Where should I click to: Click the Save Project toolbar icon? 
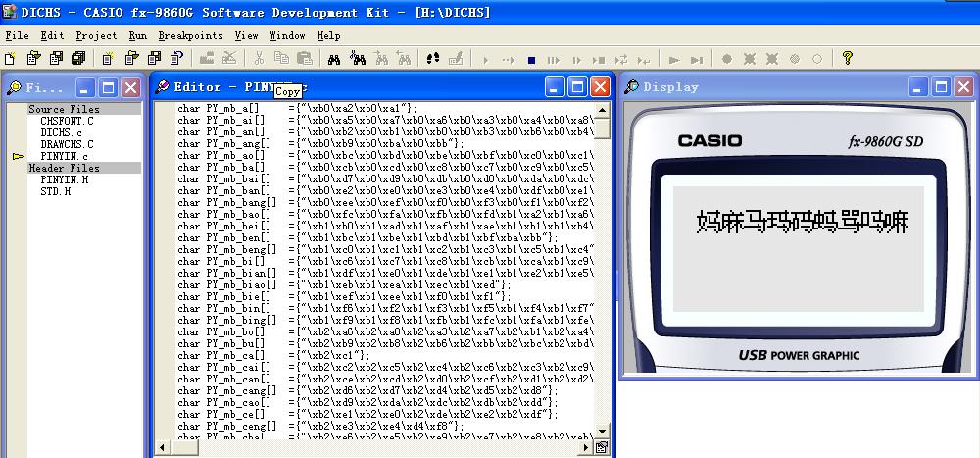[x=155, y=59]
